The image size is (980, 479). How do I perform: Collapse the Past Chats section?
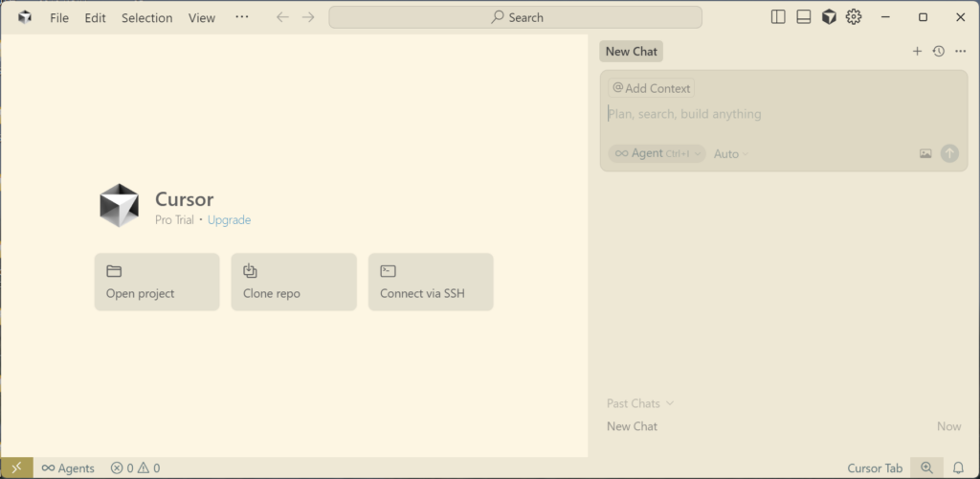tap(640, 403)
